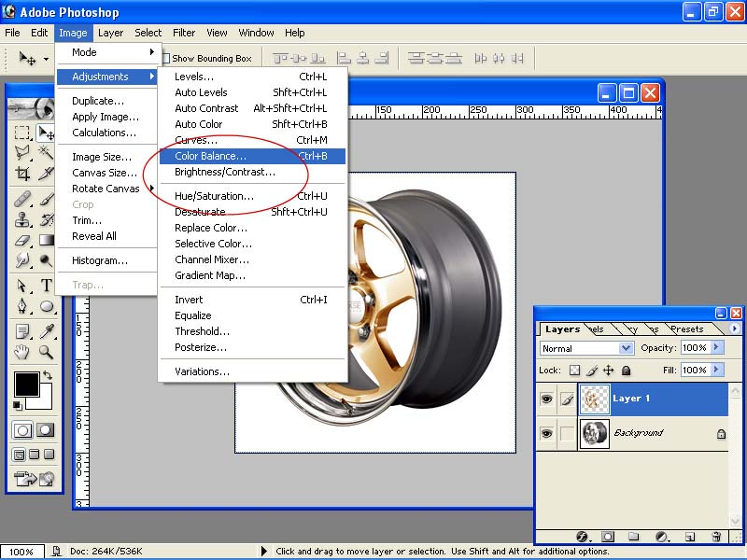Hide Layer 1 with its eye icon
Screen dimensions: 747x560
tap(547, 399)
